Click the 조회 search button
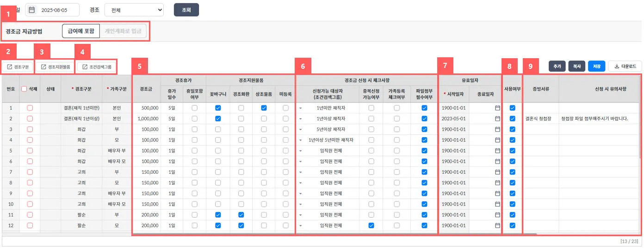Screen dimensions: 644x249 click(x=186, y=10)
